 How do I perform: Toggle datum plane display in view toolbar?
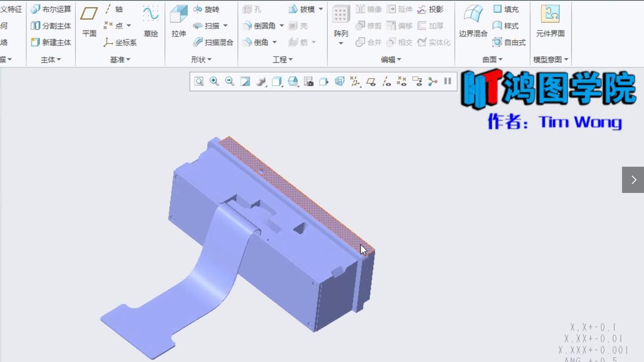point(371,81)
